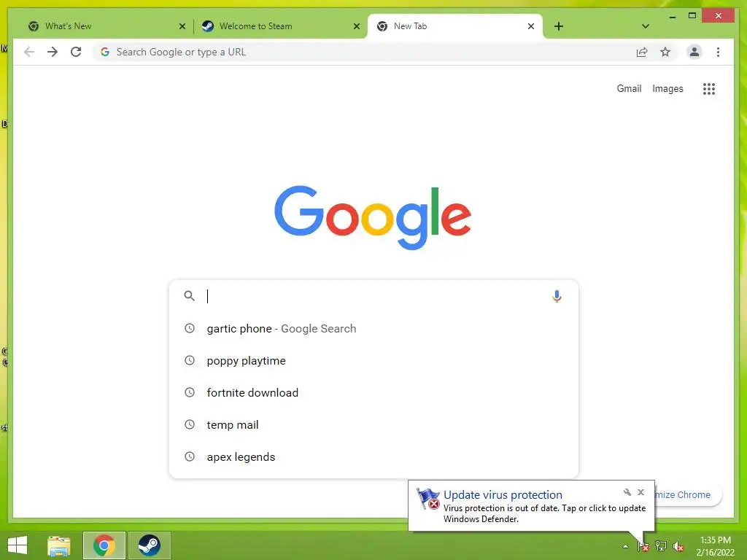Open the Images link
Viewport: 747px width, 560px height.
(x=667, y=88)
